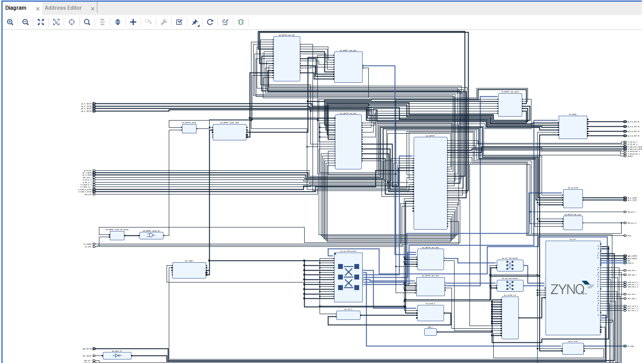Expand all blocks with Expand All icon
Viewport: 644px width, 363px height.
pos(118,22)
